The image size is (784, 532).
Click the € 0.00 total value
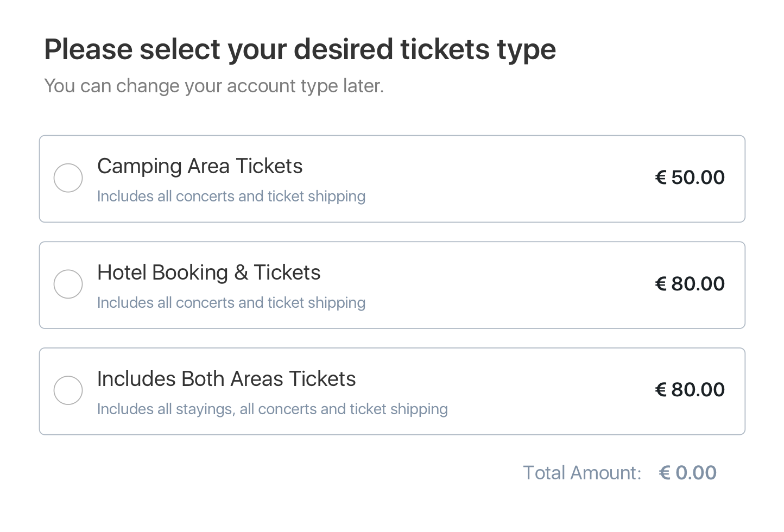(688, 473)
